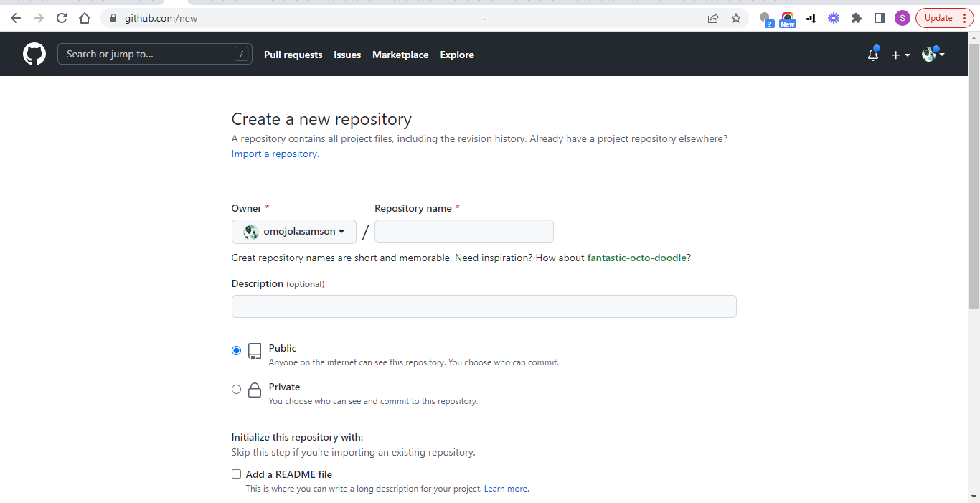Click the bookmark star in address bar
The height and width of the screenshot is (503, 980).
point(736,18)
